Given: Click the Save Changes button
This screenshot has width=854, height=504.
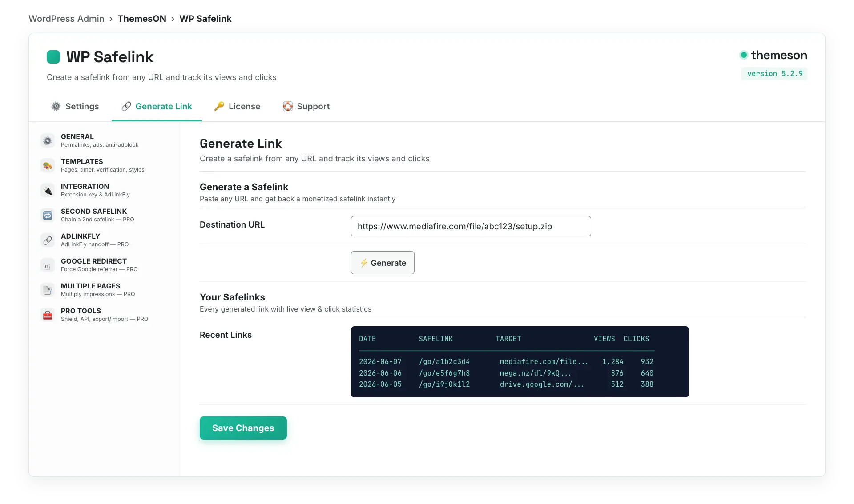Looking at the screenshot, I should [243, 428].
